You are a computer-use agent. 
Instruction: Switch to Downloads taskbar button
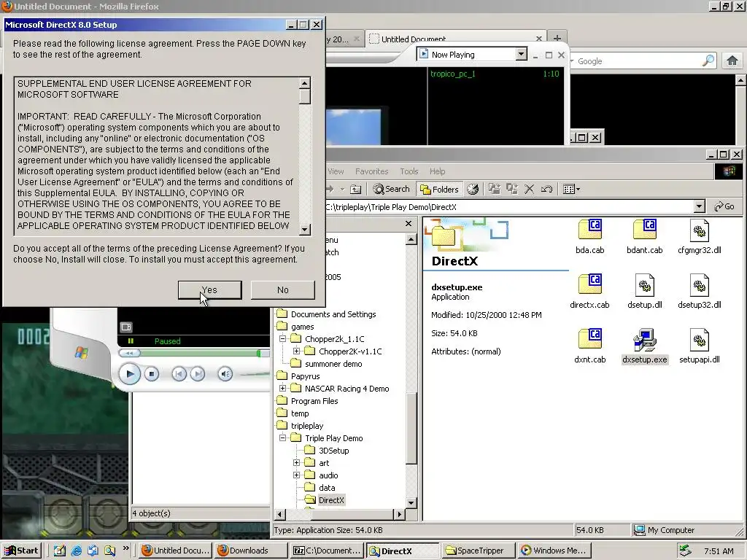pos(251,551)
